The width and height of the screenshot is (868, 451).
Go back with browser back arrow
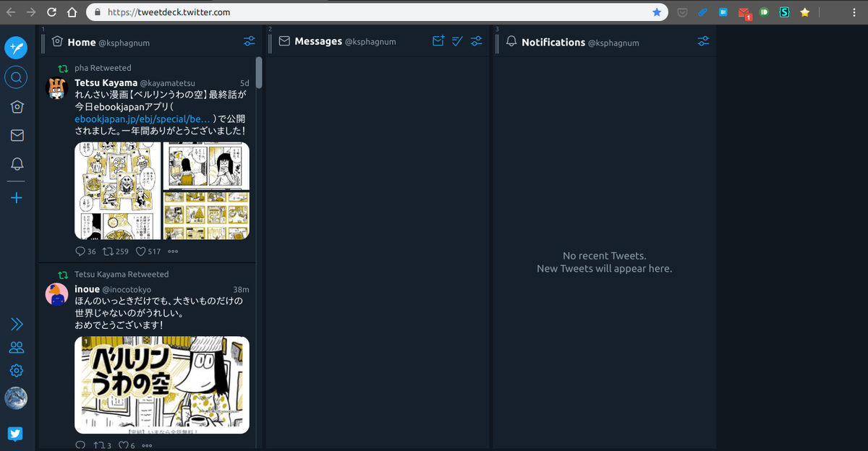point(11,12)
